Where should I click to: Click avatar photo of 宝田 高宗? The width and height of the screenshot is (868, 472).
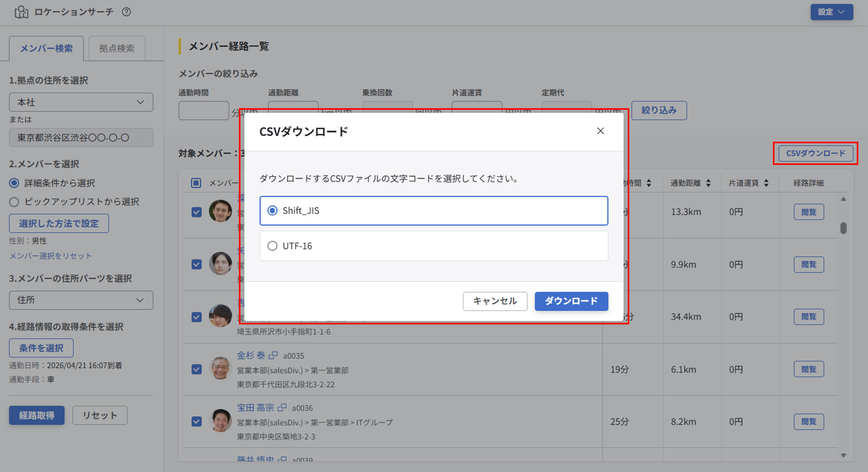[x=220, y=421]
